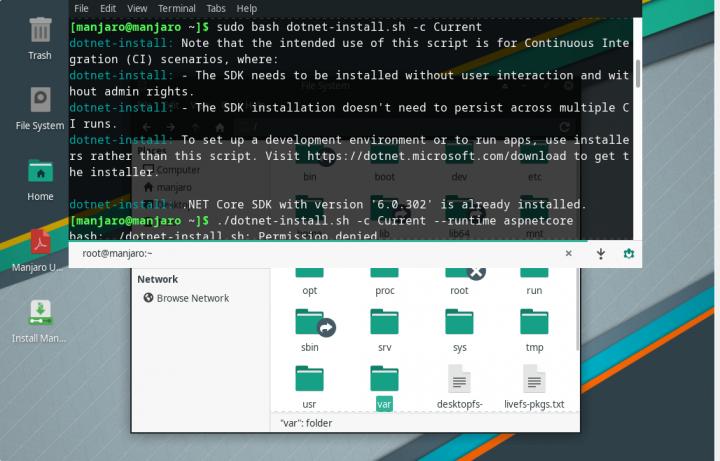Open the Terminal menu
Image resolution: width=720 pixels, height=461 pixels.
tap(176, 8)
